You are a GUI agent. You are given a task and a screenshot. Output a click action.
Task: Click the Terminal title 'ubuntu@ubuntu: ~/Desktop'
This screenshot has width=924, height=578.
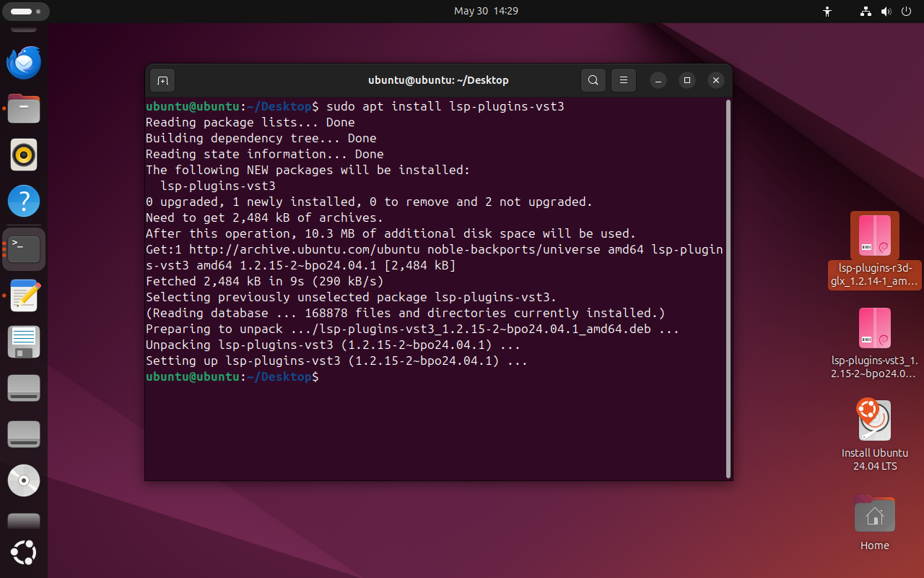coord(438,80)
